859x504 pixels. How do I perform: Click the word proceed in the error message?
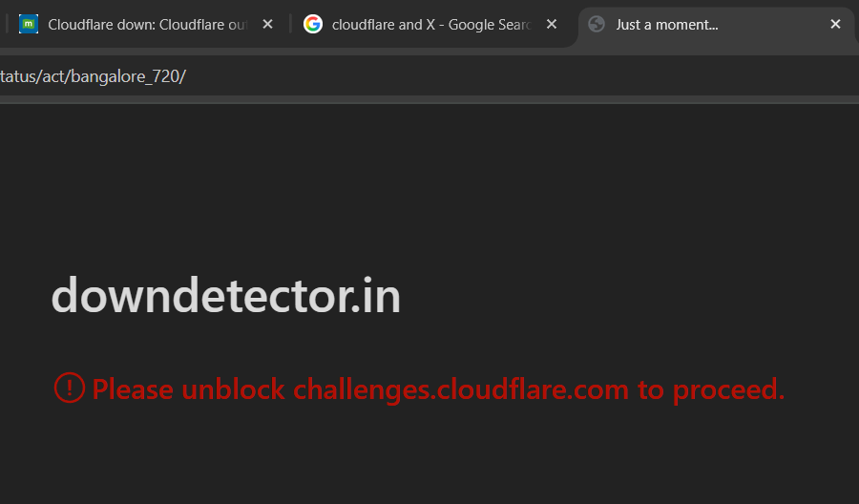pos(727,388)
